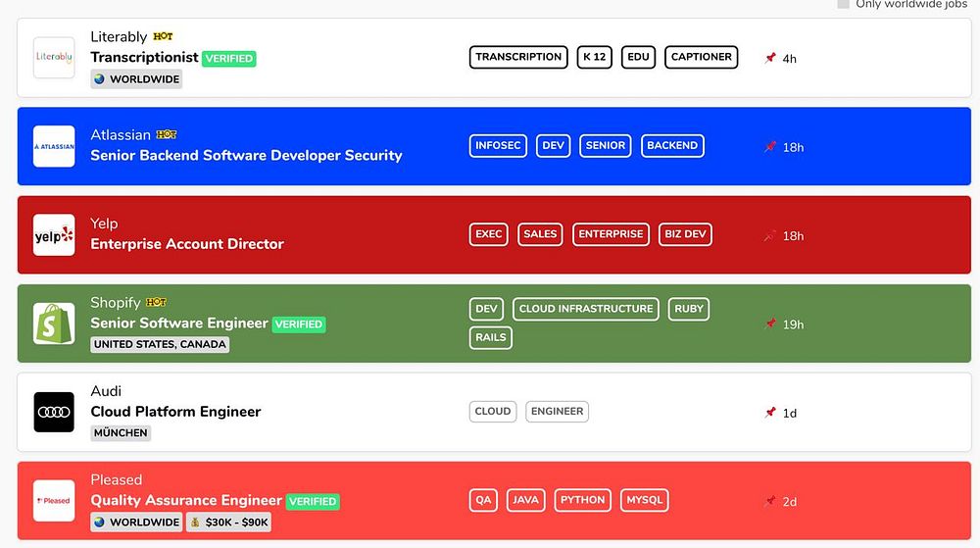Select the Yelp company name
This screenshot has height=548, width=980.
coord(105,224)
